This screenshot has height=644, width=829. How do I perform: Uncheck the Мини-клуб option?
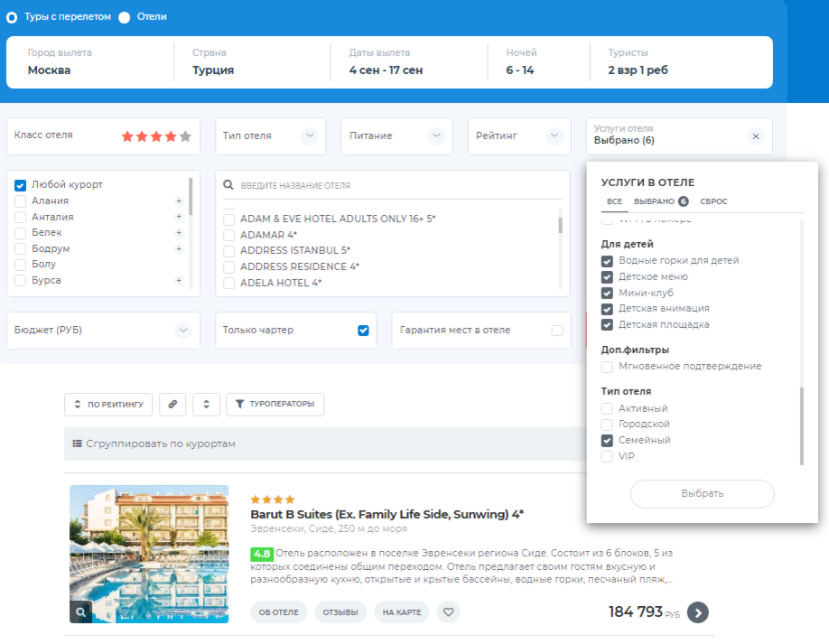[x=607, y=293]
